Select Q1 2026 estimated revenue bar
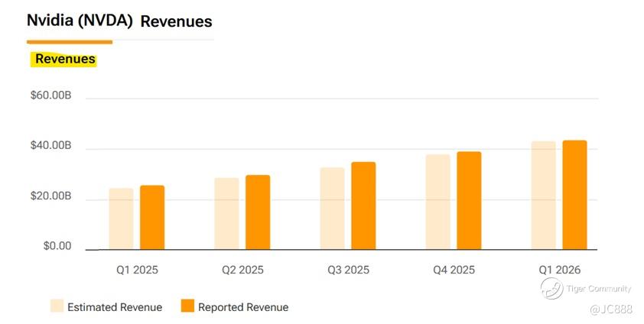 543,196
